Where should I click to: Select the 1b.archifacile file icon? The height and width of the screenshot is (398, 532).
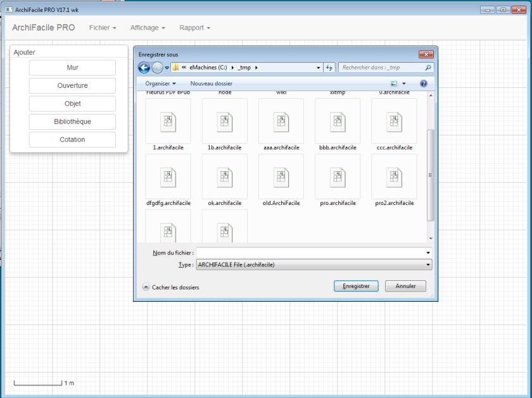coord(225,121)
